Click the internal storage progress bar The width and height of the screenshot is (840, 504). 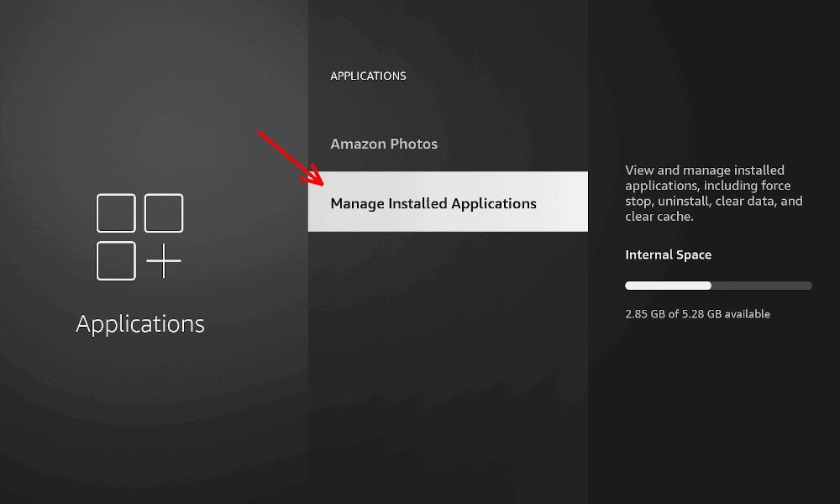click(718, 286)
